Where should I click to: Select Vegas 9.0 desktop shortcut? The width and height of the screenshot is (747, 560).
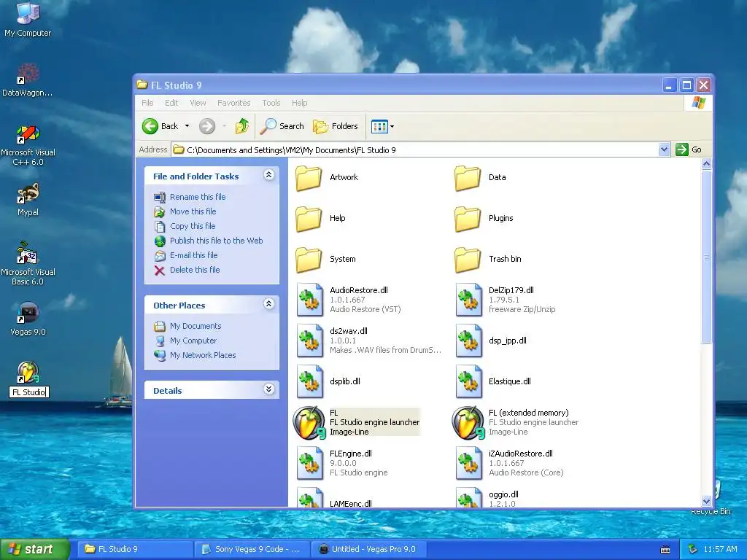[28, 319]
